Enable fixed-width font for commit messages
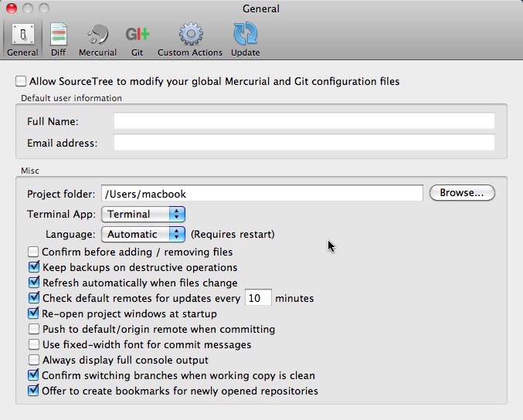 click(33, 344)
